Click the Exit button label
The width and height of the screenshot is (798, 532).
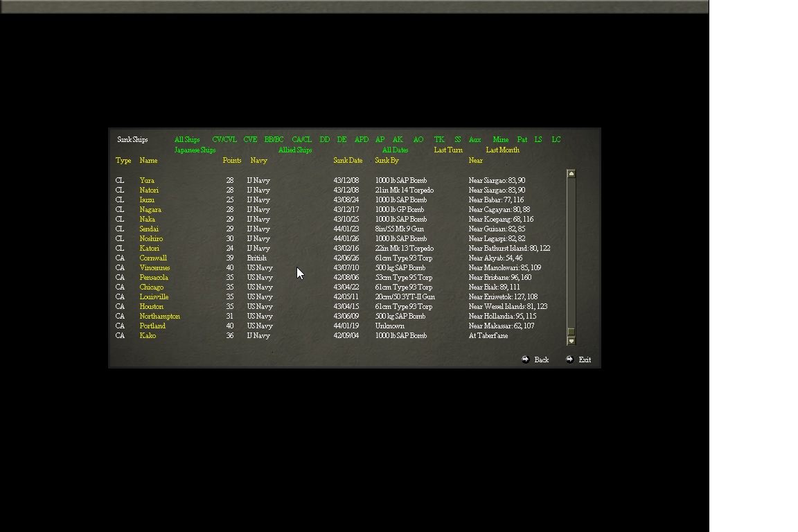(585, 360)
